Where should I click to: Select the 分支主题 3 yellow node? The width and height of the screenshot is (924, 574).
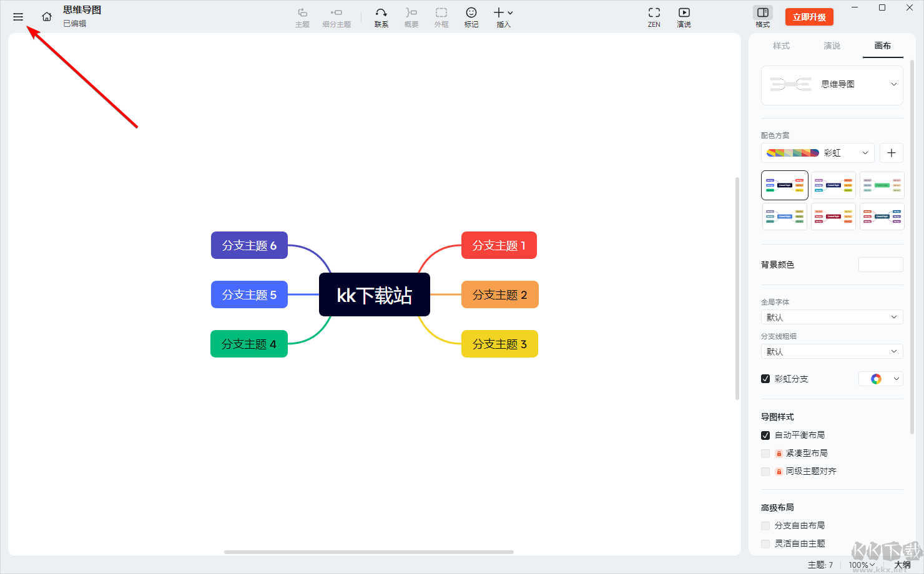tap(499, 344)
